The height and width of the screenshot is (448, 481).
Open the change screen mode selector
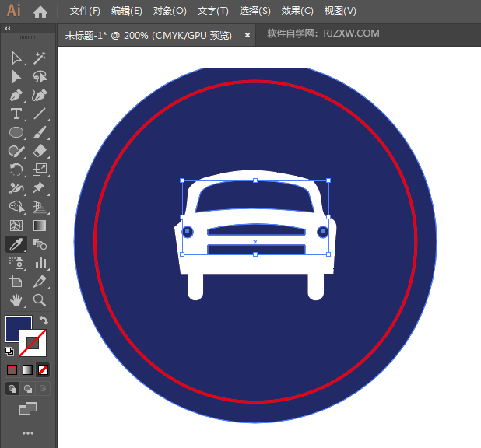pyautogui.click(x=28, y=408)
